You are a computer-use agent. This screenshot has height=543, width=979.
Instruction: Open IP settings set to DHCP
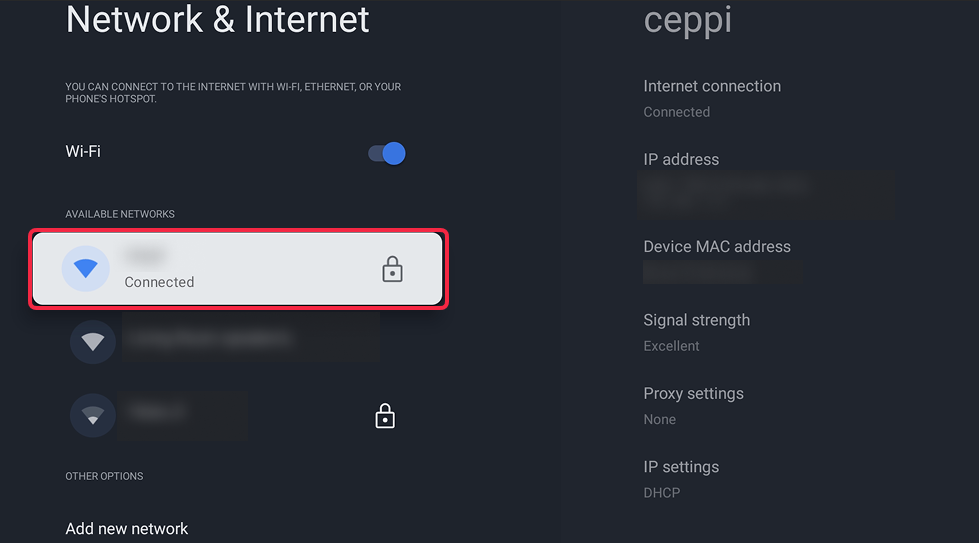(681, 479)
